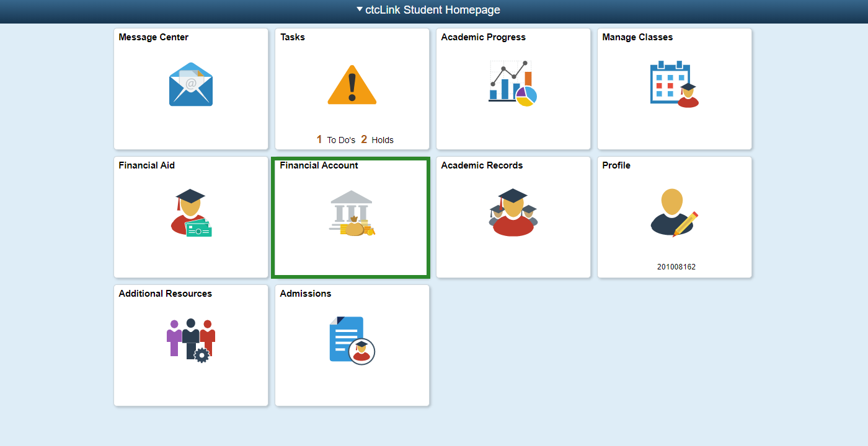Image resolution: width=868 pixels, height=446 pixels.
Task: Click the Financial Aid tile title
Action: tap(147, 165)
